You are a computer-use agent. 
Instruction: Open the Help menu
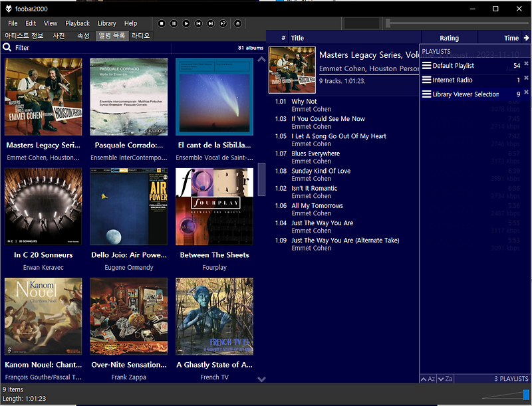[x=130, y=23]
